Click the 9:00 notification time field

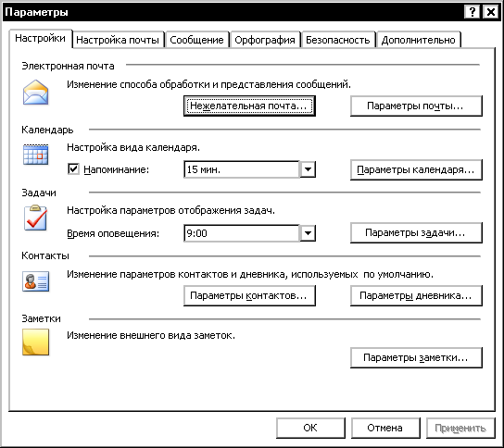[242, 233]
